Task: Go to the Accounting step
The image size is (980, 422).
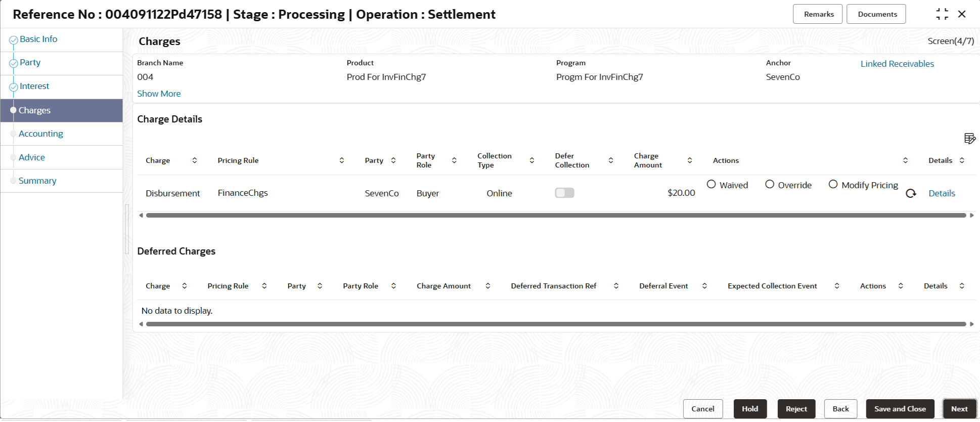Action: point(41,134)
